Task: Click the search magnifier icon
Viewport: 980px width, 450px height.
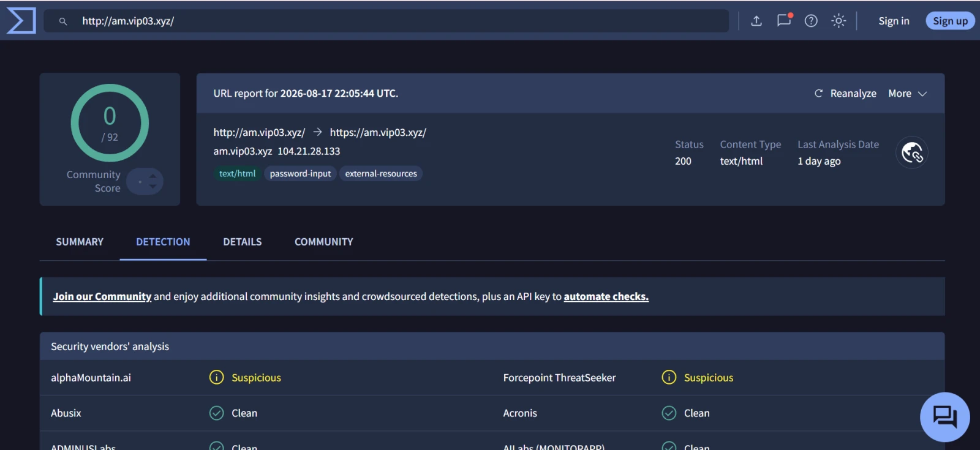Action: (x=63, y=21)
